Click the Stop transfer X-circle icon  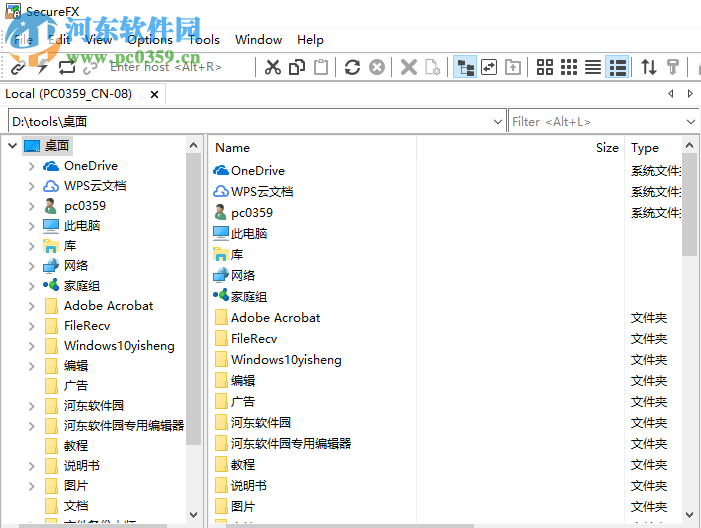pos(377,68)
